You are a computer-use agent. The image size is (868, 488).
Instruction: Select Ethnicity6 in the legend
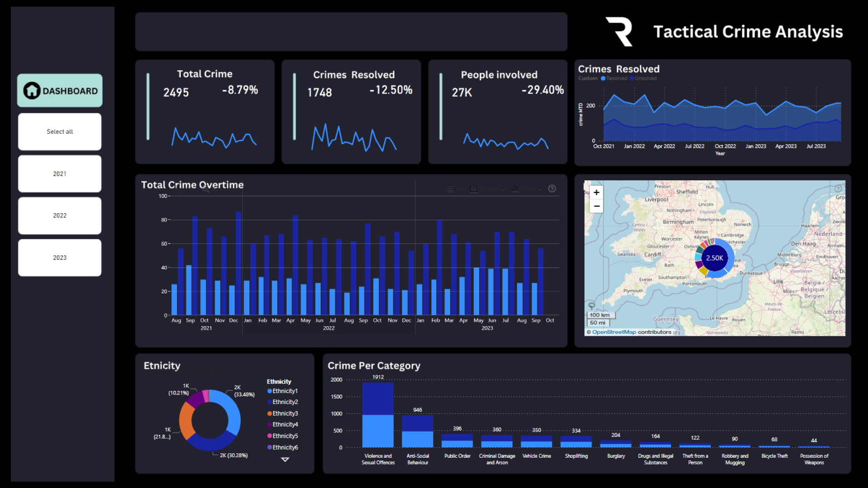283,447
